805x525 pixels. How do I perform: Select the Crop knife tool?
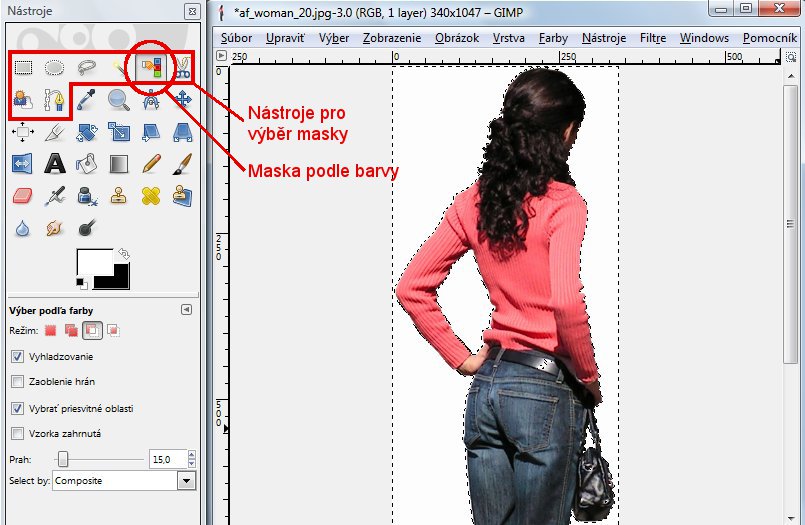click(x=54, y=132)
